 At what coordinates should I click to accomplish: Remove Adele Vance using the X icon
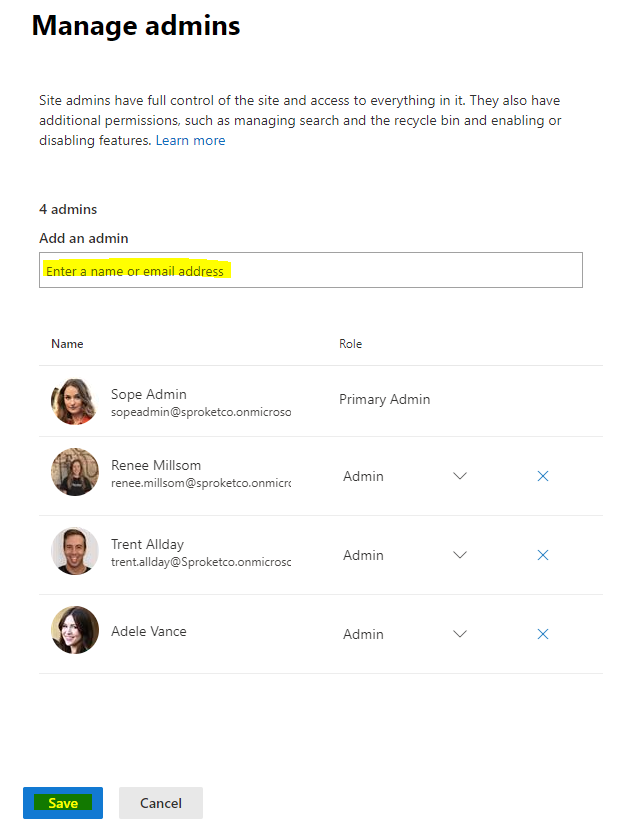click(x=543, y=634)
